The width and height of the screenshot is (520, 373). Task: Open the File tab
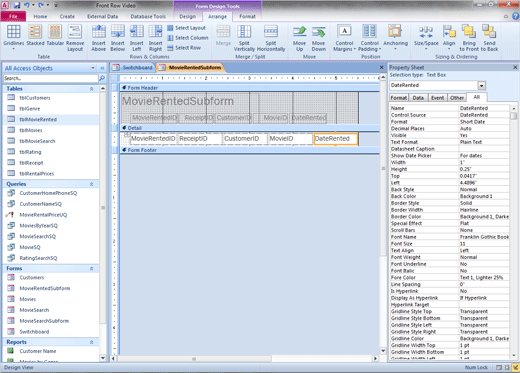(x=13, y=16)
